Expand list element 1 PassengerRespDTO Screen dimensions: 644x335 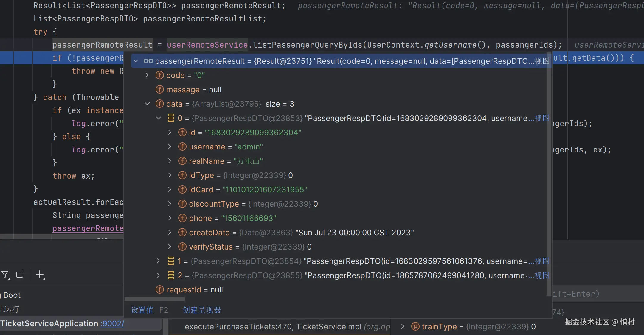click(159, 261)
